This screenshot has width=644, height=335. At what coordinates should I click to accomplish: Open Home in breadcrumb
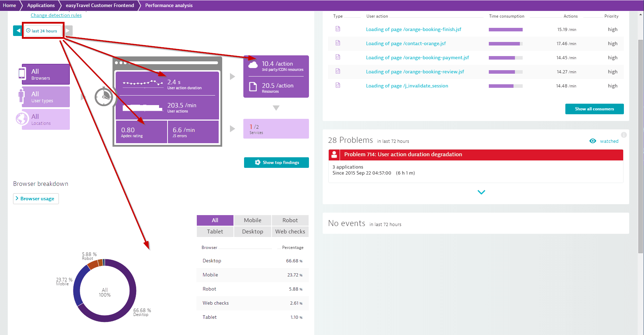(10, 5)
